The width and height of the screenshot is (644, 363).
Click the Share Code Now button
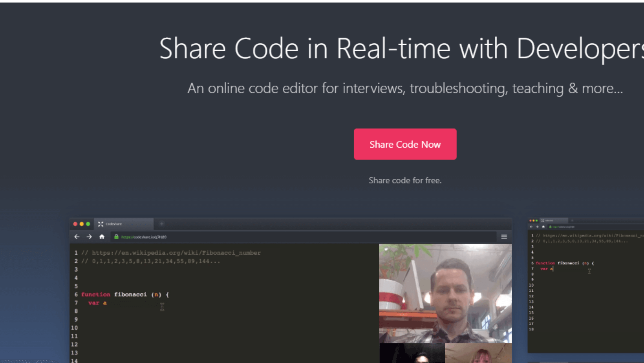click(x=405, y=144)
